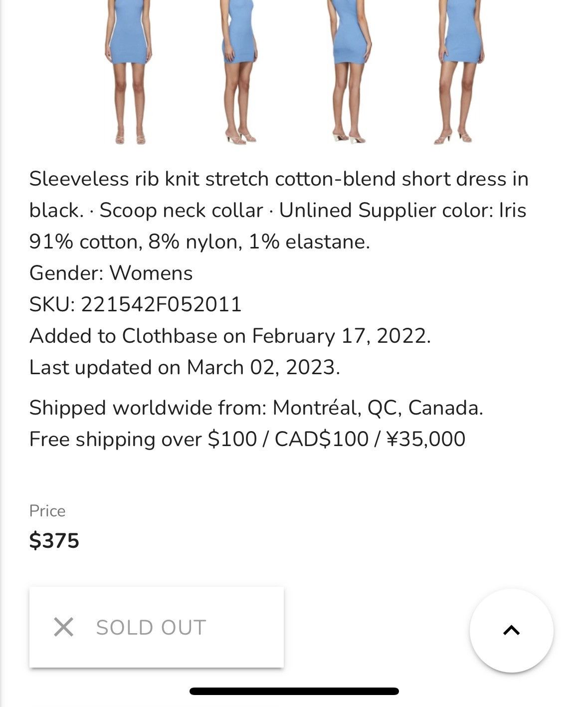Click the 91% cotton composition text

tap(199, 241)
